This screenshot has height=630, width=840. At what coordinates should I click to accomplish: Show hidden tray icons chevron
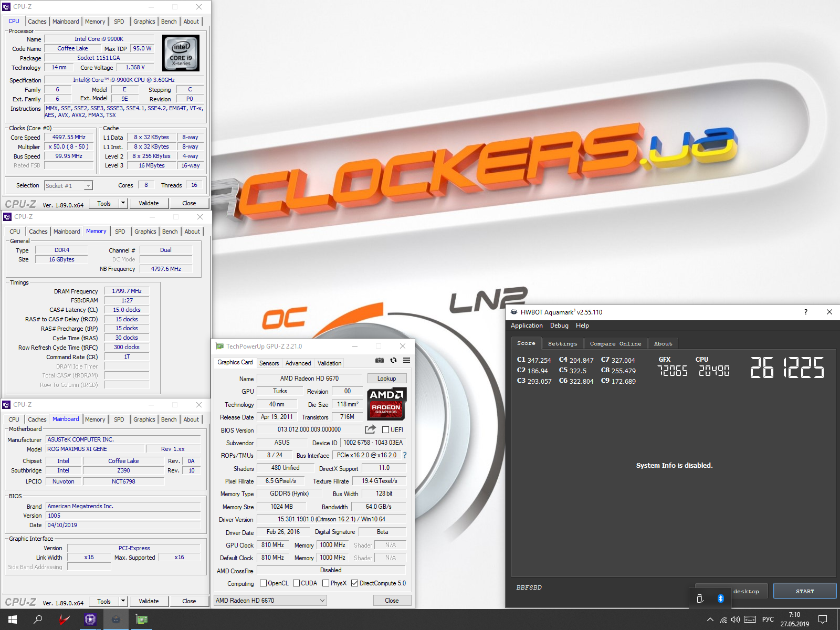coord(710,619)
